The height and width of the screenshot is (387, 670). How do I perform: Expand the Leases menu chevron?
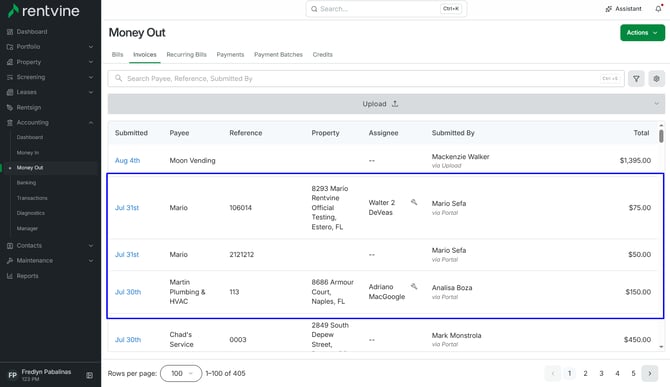point(91,92)
